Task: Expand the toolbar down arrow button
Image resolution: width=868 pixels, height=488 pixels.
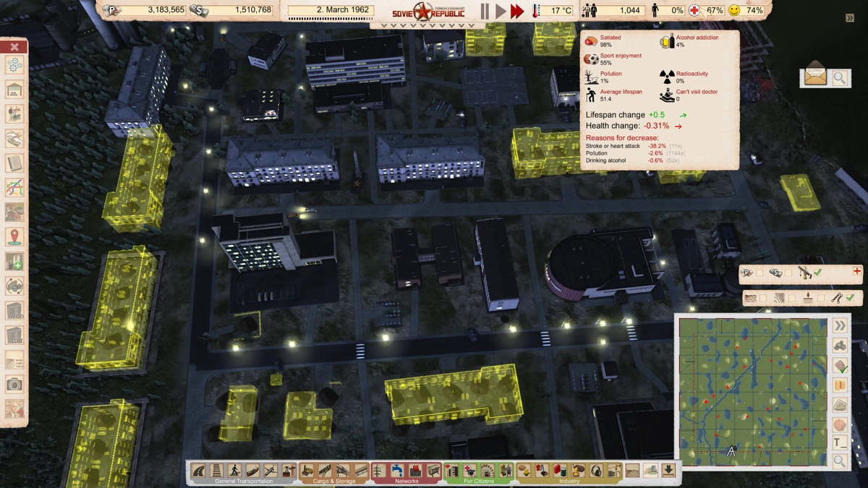Action: pyautogui.click(x=668, y=471)
